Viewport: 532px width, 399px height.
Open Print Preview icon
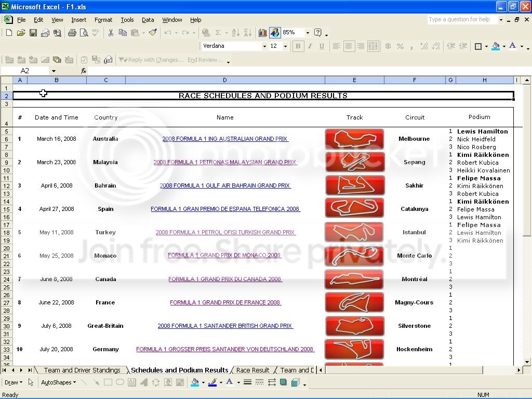click(84, 33)
